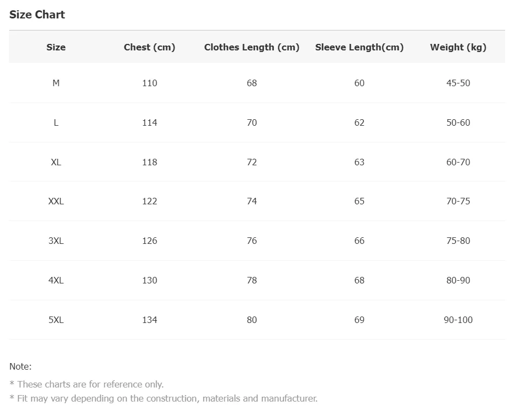Click sleeve length value 69

(359, 320)
